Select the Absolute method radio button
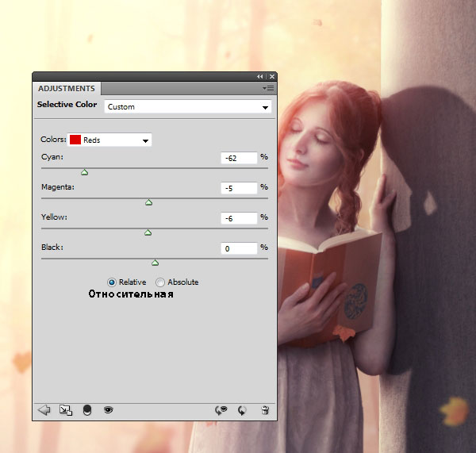The width and height of the screenshot is (476, 453). pyautogui.click(x=160, y=282)
